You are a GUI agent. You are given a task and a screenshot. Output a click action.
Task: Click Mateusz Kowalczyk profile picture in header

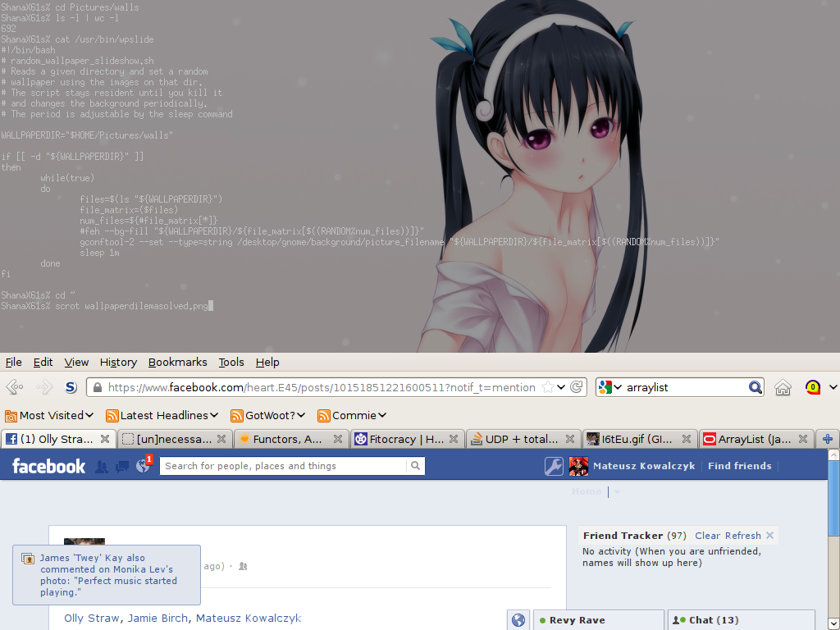tap(578, 466)
